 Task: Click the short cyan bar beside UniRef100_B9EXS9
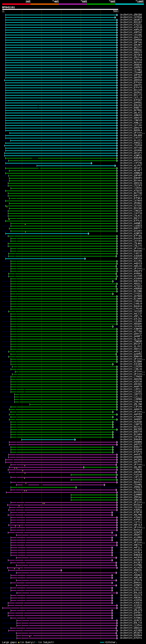46,259
